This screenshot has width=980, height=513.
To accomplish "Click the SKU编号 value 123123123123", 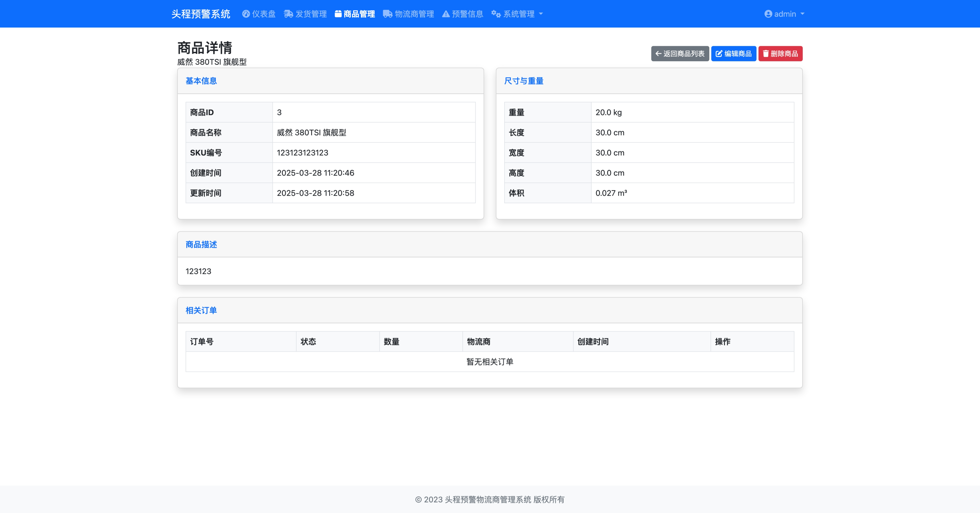I will point(302,153).
